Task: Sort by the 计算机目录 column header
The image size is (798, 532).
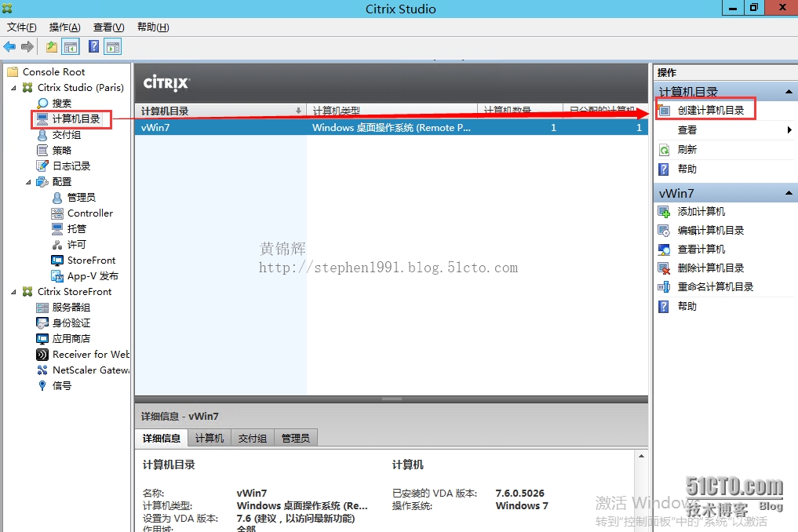Action: [220, 111]
